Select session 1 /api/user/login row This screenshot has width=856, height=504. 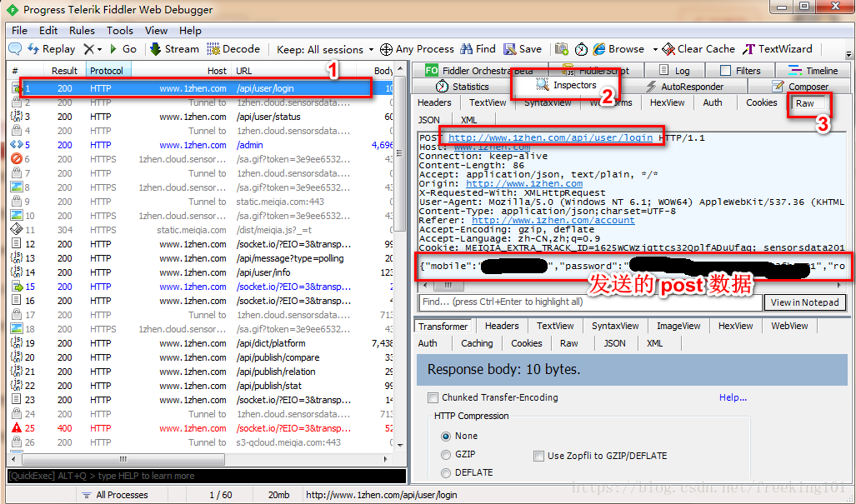point(200,88)
